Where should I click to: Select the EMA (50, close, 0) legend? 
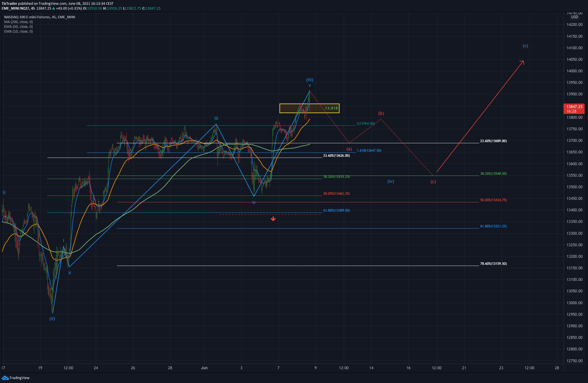(x=18, y=27)
